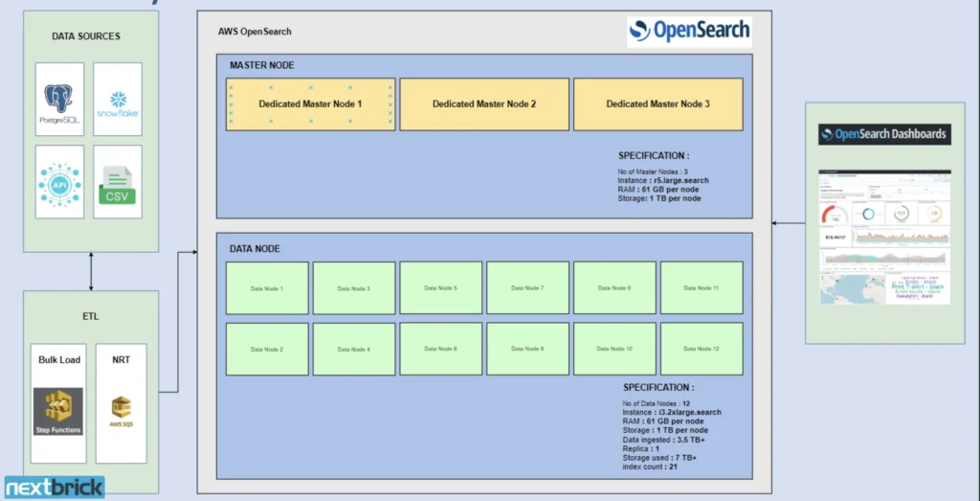Open the dashboard preview thumbnail

(883, 237)
